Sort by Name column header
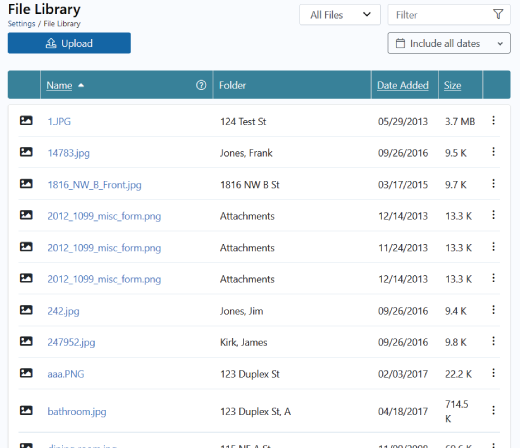520x448 pixels. [x=59, y=85]
